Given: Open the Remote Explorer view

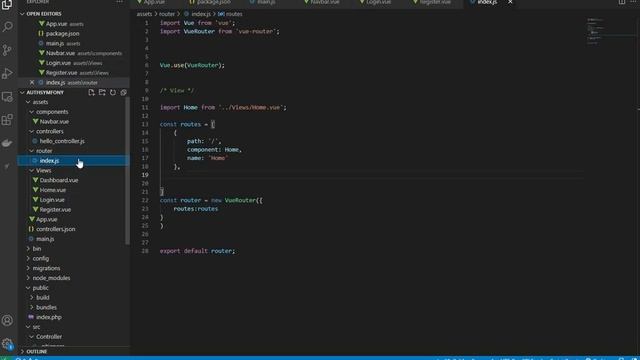Looking at the screenshot, I should coord(7,97).
